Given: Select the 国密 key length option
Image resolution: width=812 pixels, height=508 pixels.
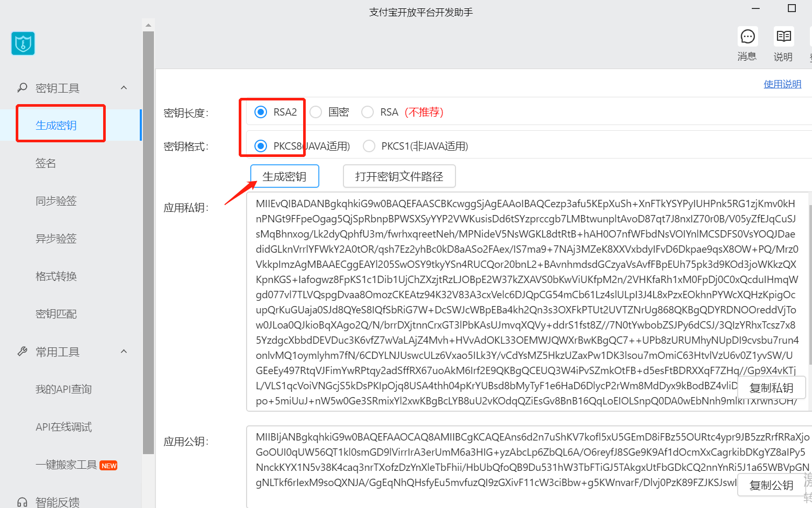Looking at the screenshot, I should point(316,111).
